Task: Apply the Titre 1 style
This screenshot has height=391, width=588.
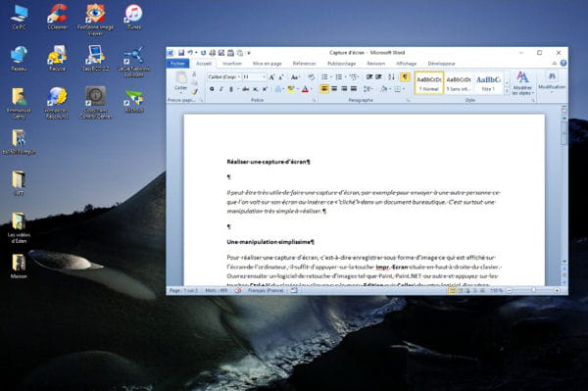Action: click(488, 83)
